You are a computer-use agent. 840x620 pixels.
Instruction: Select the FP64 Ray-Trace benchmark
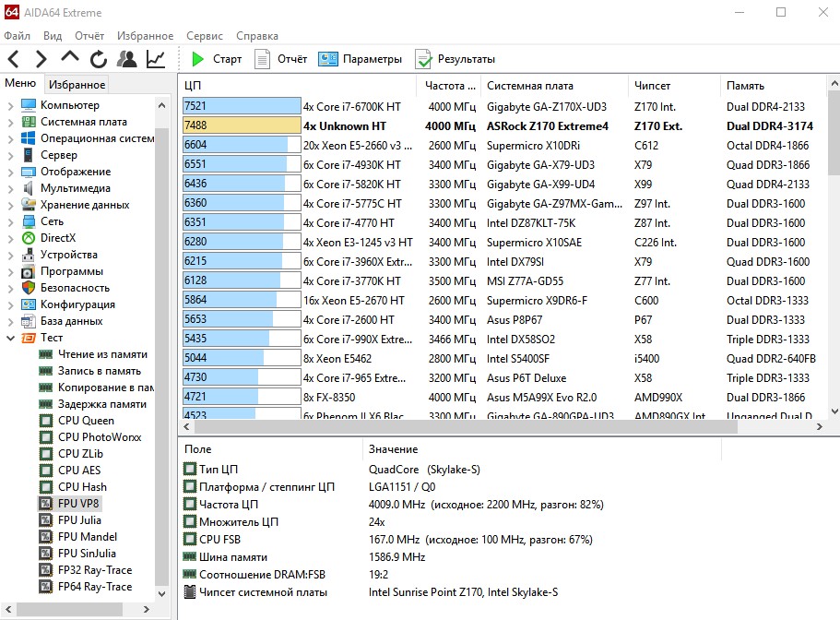click(x=85, y=587)
